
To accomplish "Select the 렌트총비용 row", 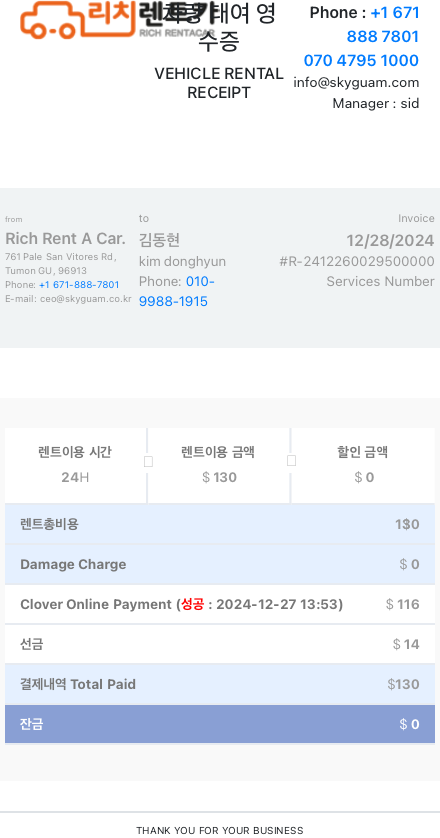I will point(220,524).
